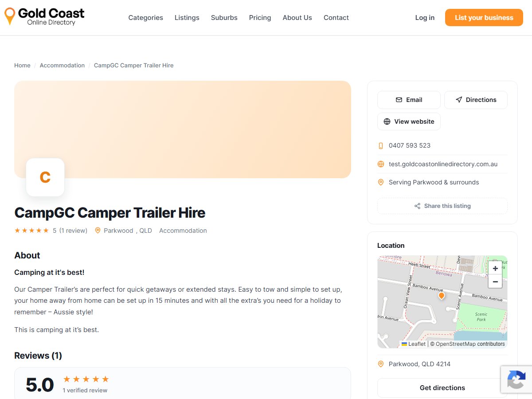Click the 5.0 rating score
Screen dimensions: 532x399
[x=40, y=384]
